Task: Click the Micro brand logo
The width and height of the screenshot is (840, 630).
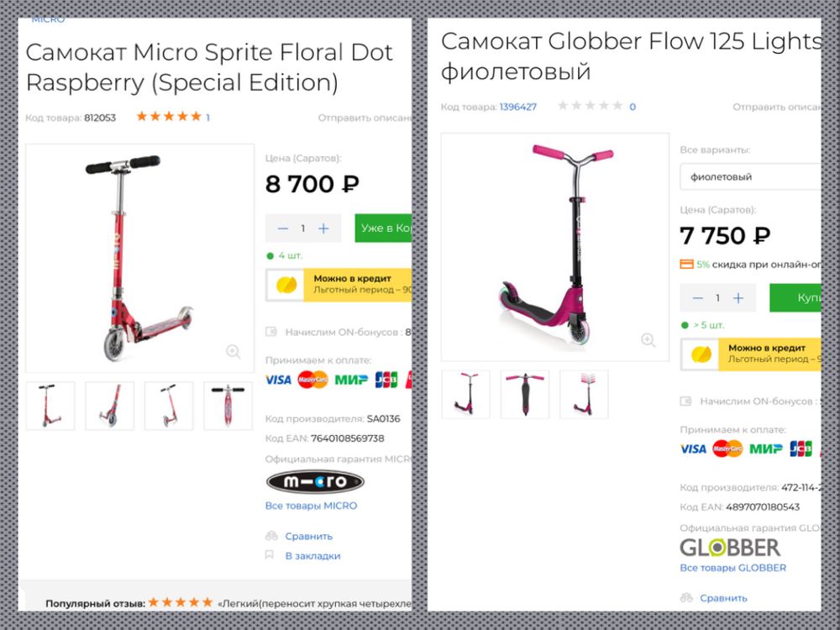Action: point(315,482)
